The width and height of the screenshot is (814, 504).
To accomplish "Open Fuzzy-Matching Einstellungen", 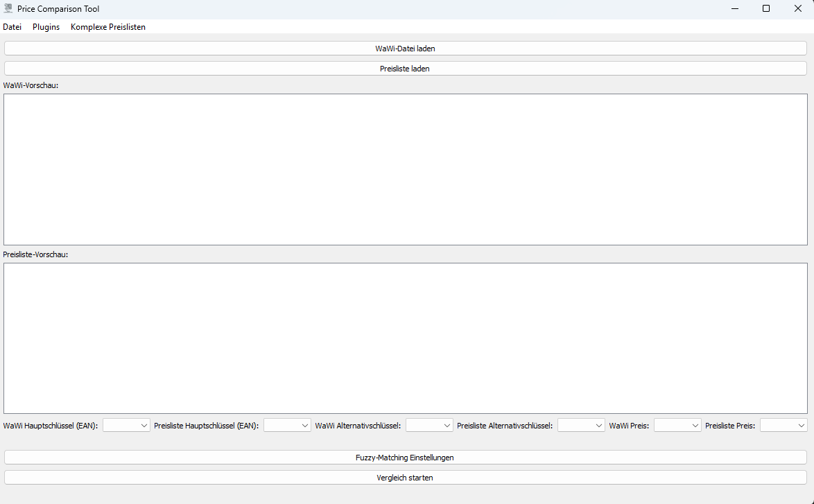I will [405, 458].
